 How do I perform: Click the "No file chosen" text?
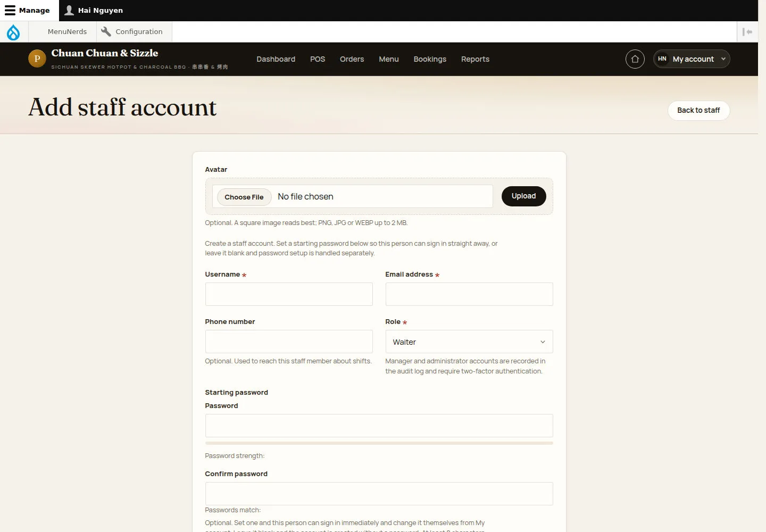(x=305, y=197)
